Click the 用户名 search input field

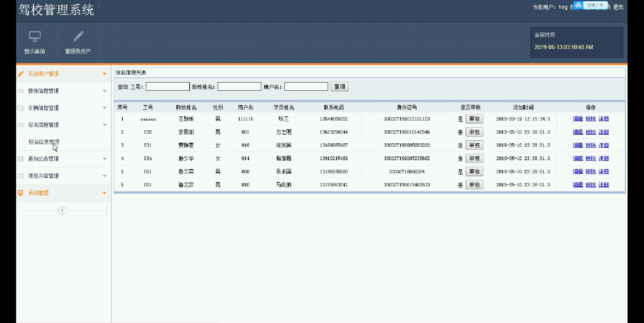tap(306, 87)
